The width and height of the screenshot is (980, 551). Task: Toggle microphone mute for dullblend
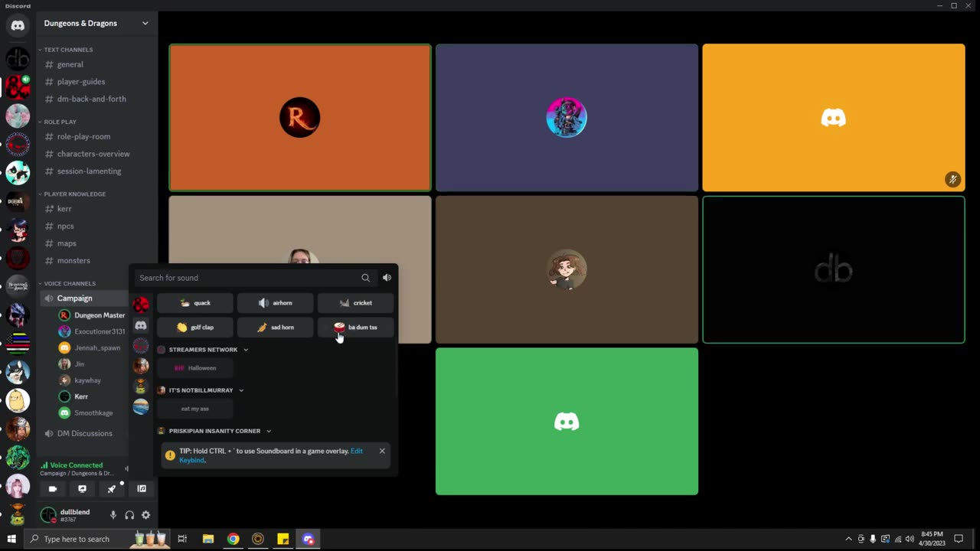(x=113, y=515)
